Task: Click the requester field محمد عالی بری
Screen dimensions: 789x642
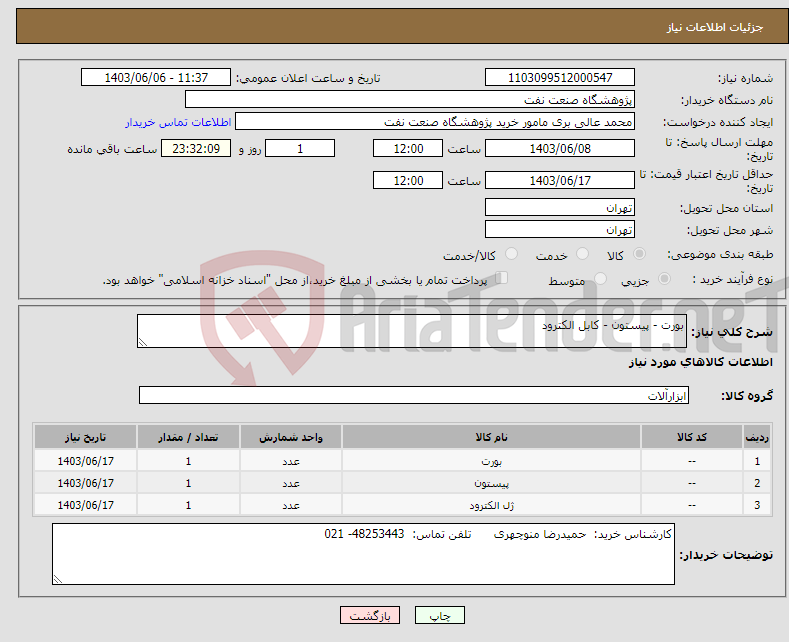Action: tap(435, 122)
